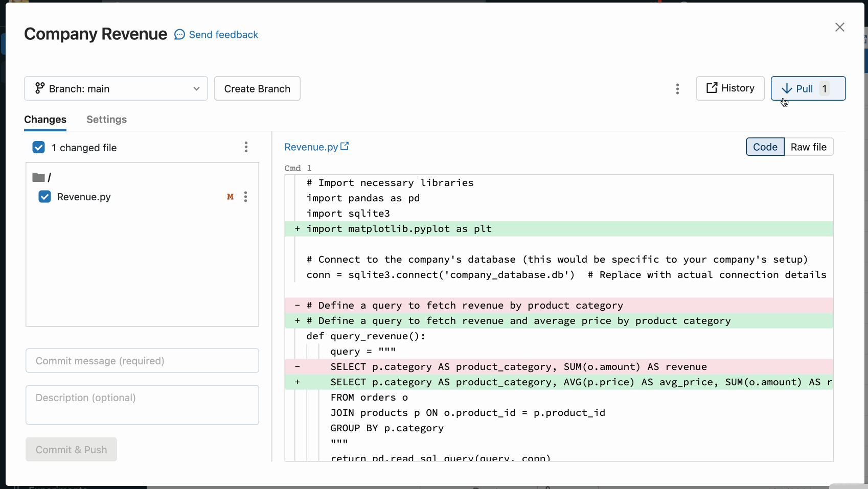Viewport: 868px width, 489px height.
Task: Click the Commit & Push button
Action: click(x=71, y=450)
